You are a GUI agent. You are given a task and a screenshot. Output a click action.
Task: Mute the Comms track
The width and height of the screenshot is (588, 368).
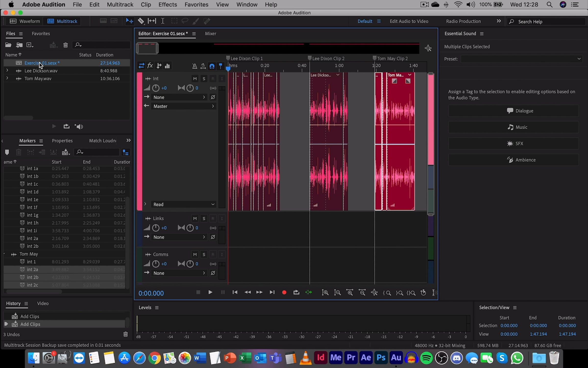pyautogui.click(x=195, y=255)
